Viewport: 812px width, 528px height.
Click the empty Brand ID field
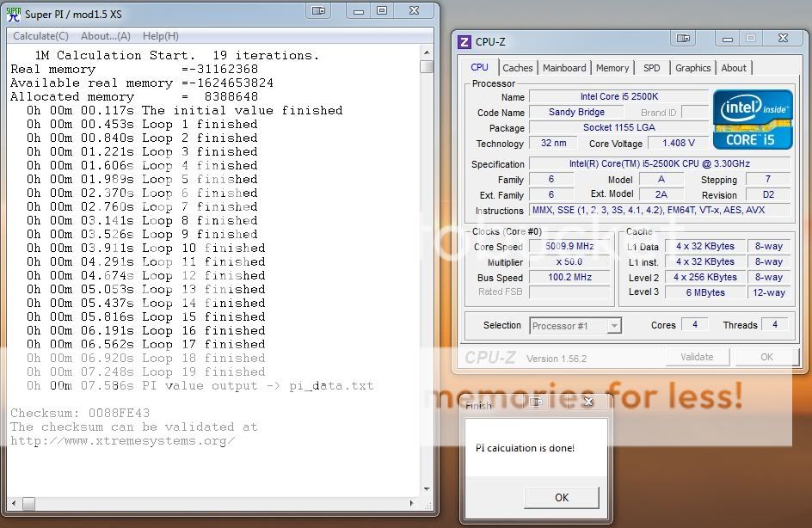(695, 112)
